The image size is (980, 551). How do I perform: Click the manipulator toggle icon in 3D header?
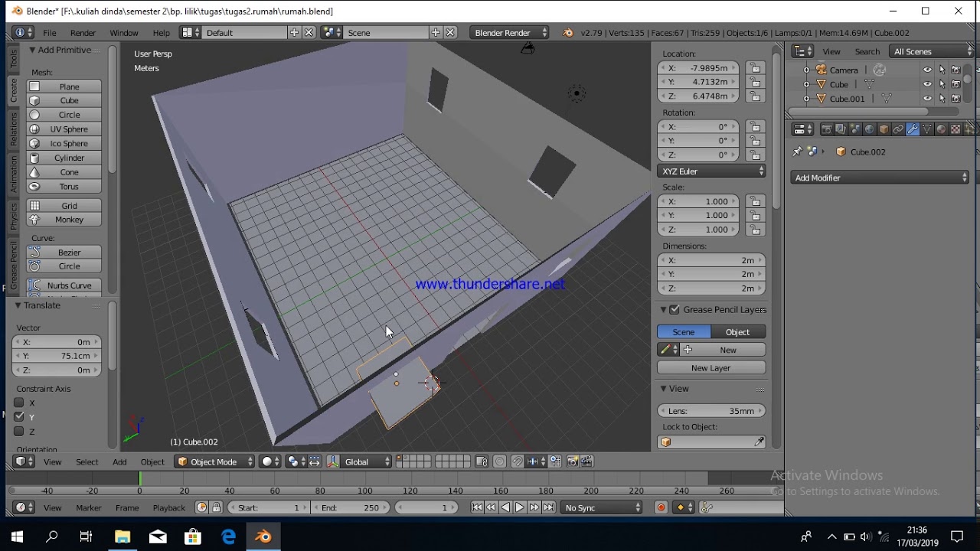[333, 461]
